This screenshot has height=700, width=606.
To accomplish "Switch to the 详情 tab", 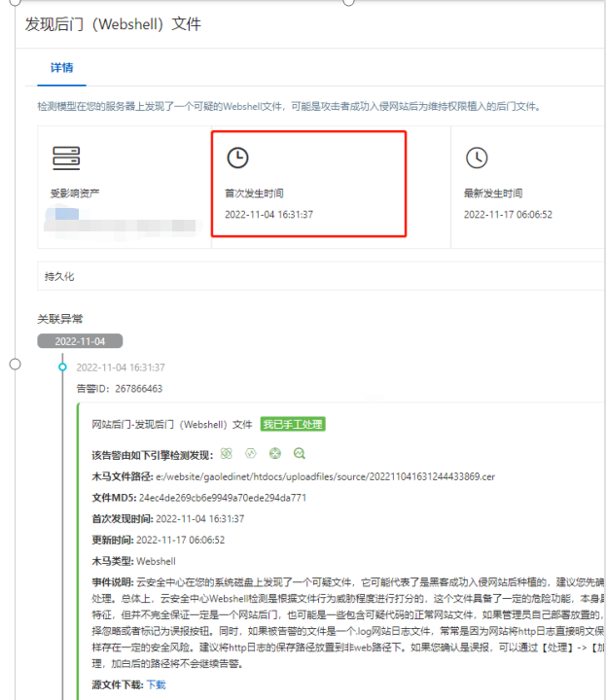I will [62, 68].
